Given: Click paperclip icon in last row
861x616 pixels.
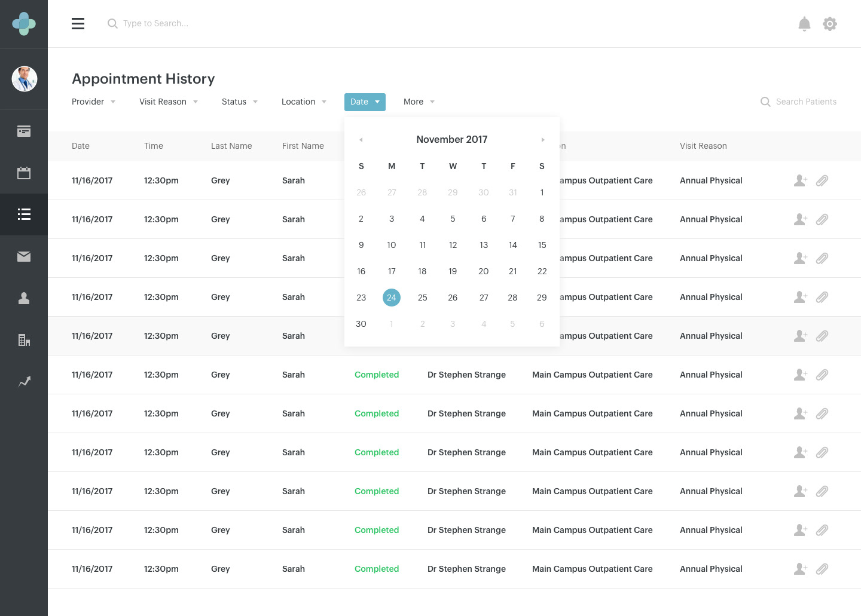Looking at the screenshot, I should point(822,569).
